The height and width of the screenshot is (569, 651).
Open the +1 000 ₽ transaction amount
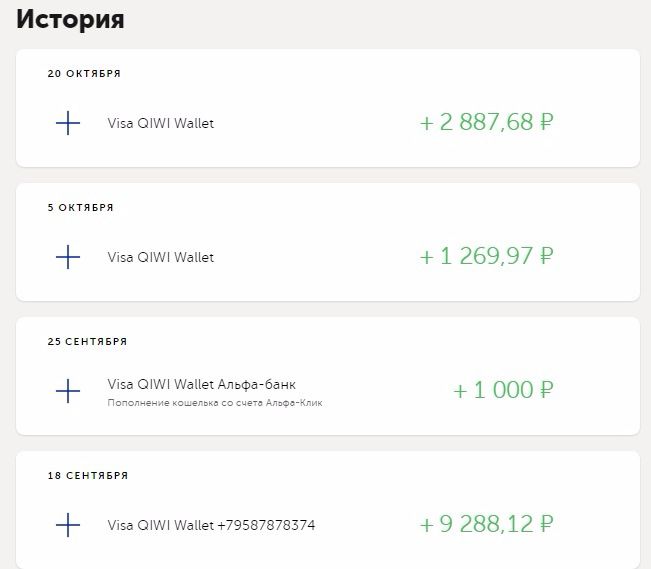pyautogui.click(x=503, y=390)
